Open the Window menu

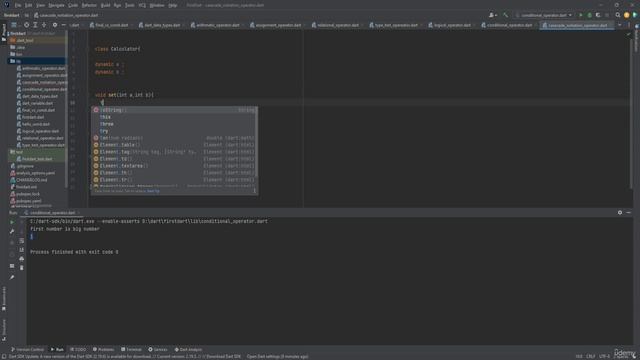tap(157, 5)
